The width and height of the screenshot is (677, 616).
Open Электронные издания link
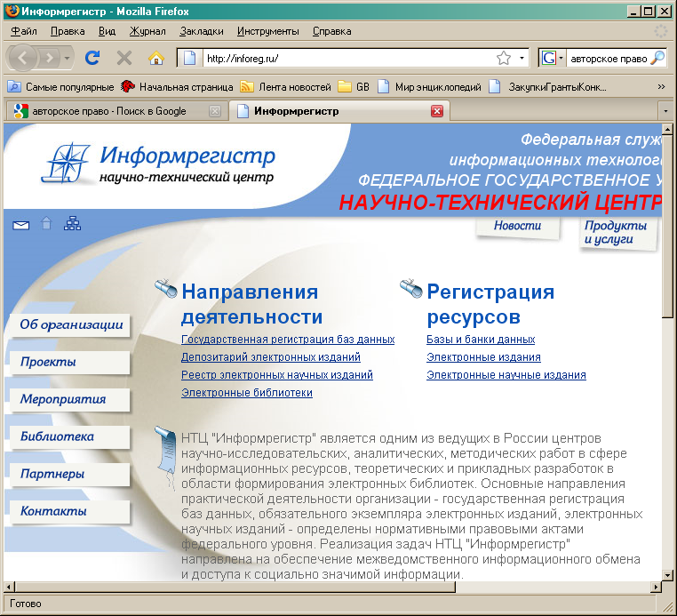(x=483, y=357)
